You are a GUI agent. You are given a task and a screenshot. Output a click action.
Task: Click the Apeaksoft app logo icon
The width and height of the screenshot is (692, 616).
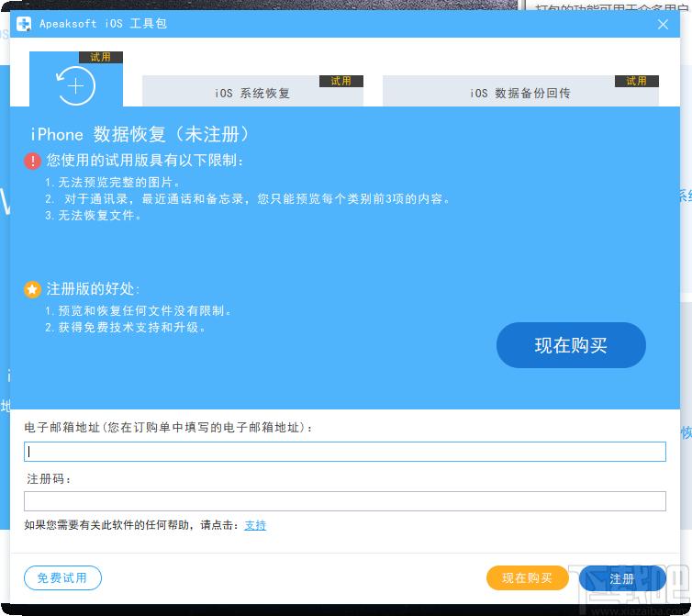24,24
